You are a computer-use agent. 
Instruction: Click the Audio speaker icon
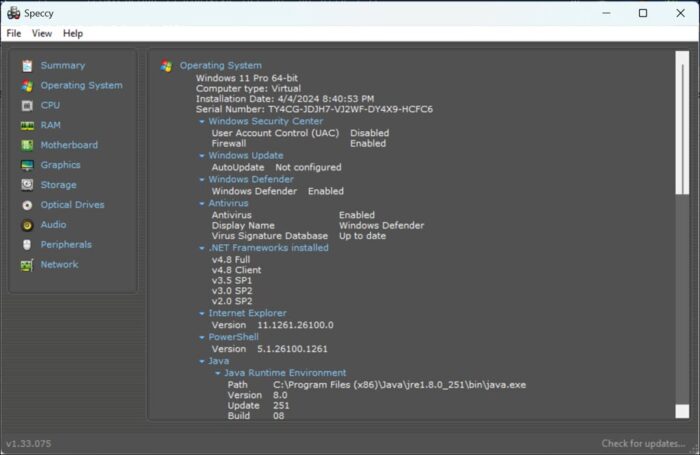tap(27, 225)
